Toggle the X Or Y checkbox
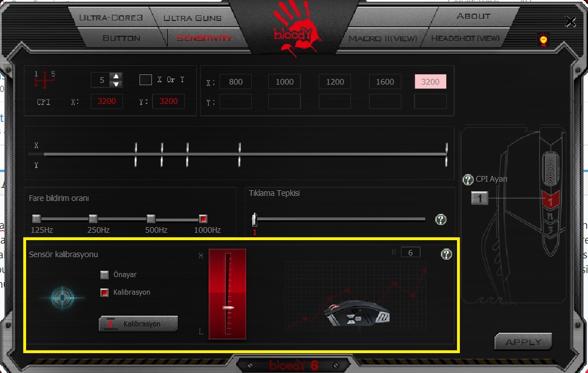The width and height of the screenshot is (588, 373). pos(146,79)
